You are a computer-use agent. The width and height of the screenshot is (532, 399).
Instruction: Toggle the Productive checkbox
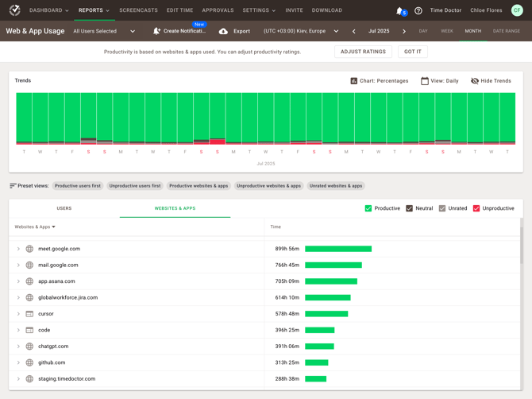coord(368,208)
